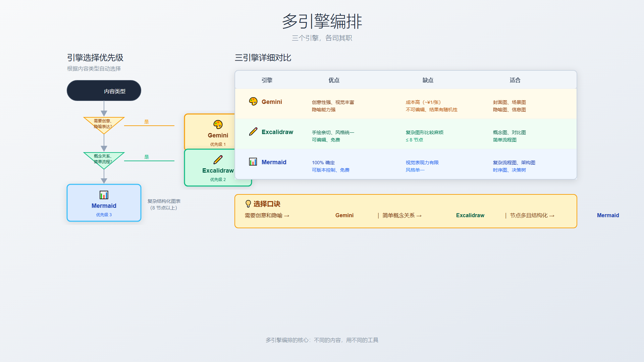Viewport: 644px width, 362px height.
Task: Click the 适合 column header
Action: click(x=515, y=80)
